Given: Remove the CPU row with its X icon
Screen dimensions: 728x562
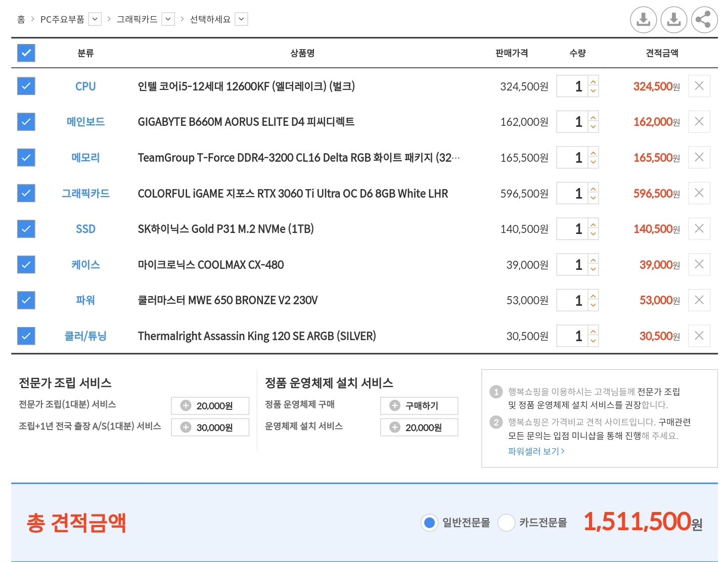Looking at the screenshot, I should pos(699,86).
